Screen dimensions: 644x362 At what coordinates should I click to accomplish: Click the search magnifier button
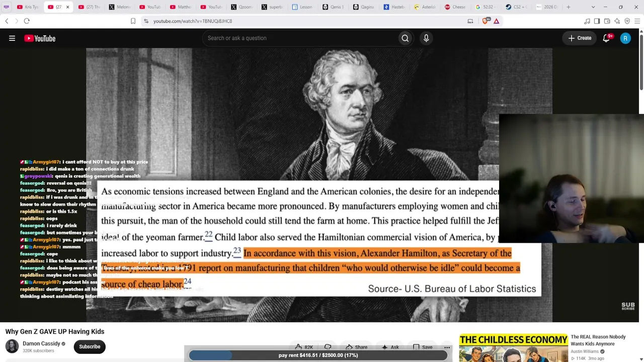pos(405,38)
